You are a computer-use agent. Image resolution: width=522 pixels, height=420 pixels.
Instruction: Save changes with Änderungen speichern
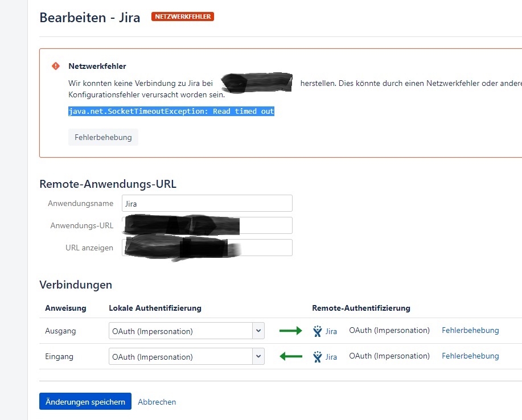pyautogui.click(x=85, y=401)
